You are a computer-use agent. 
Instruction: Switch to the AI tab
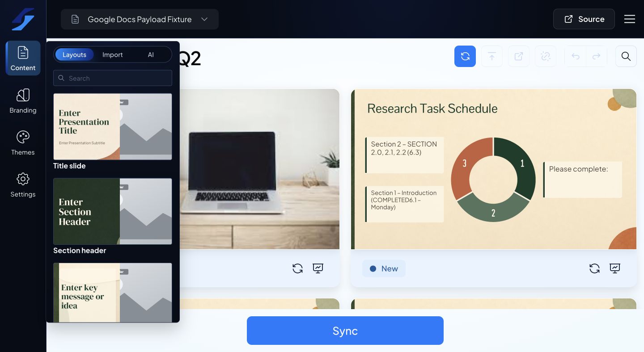tap(151, 54)
